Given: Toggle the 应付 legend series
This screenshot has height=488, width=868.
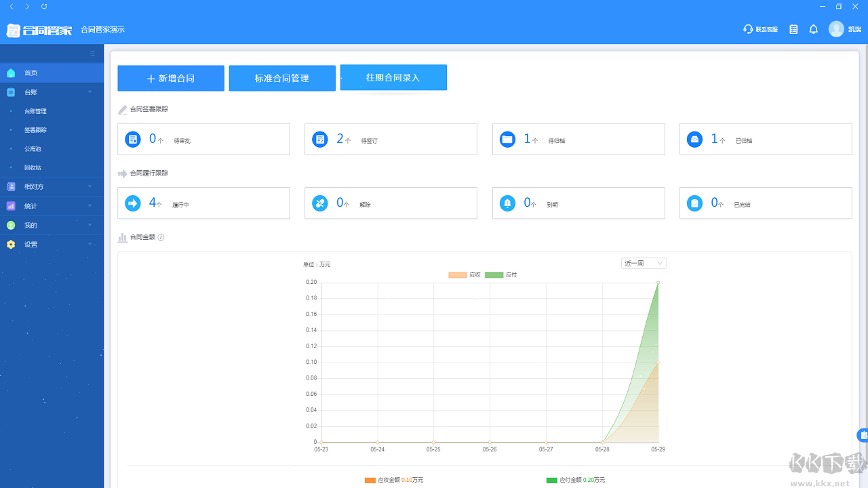Looking at the screenshot, I should pyautogui.click(x=501, y=274).
